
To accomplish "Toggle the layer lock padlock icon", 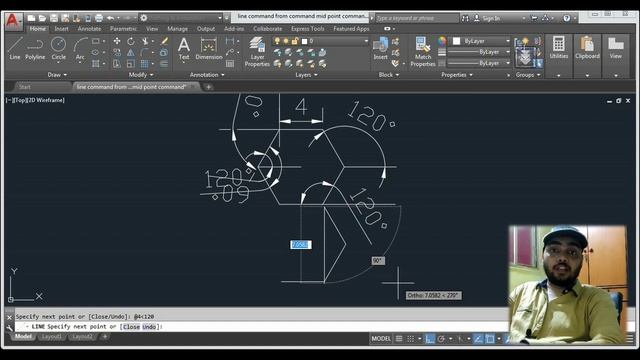I will point(295,41).
